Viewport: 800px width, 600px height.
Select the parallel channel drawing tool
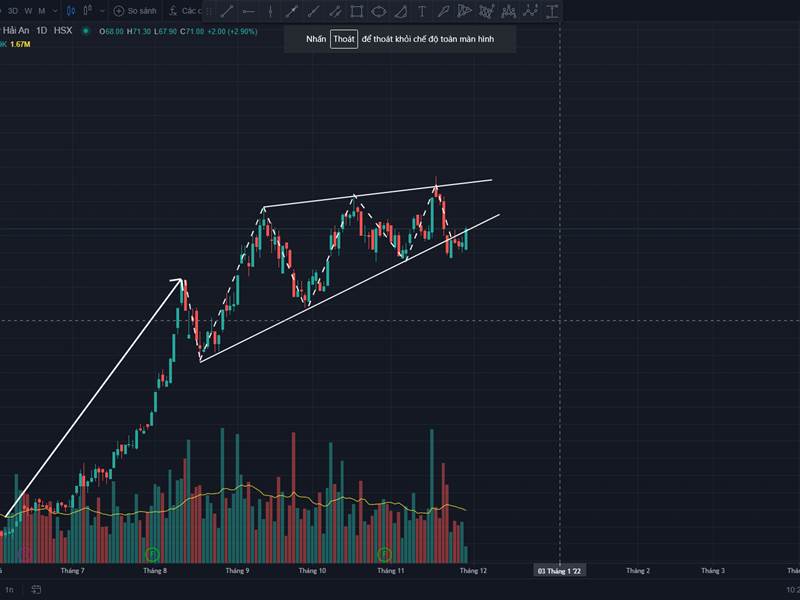pyautogui.click(x=335, y=11)
